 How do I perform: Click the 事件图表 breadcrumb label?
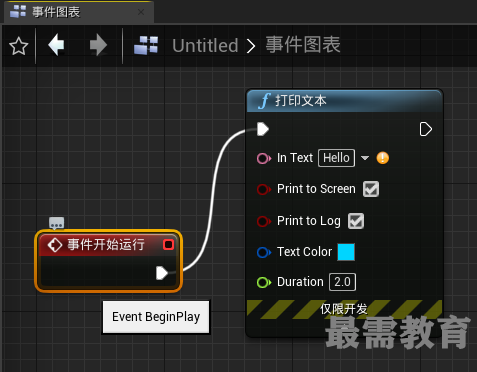point(303,45)
